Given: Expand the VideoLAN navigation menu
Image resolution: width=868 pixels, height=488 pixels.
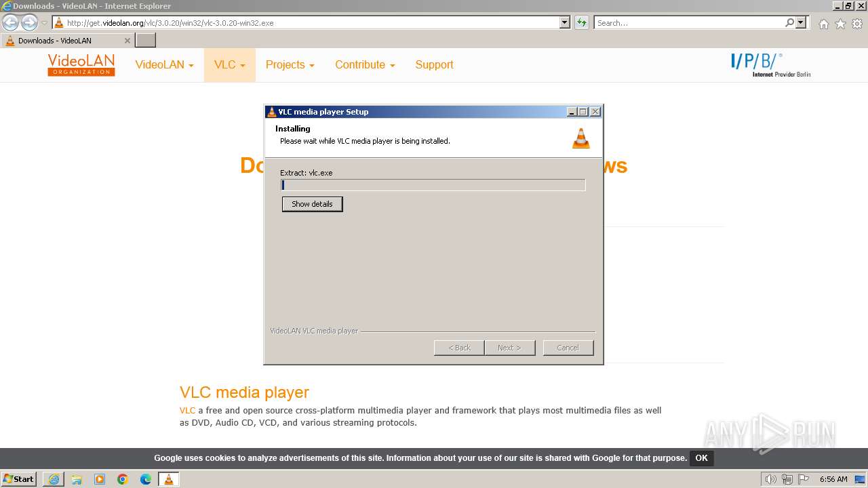Looking at the screenshot, I should (x=164, y=65).
